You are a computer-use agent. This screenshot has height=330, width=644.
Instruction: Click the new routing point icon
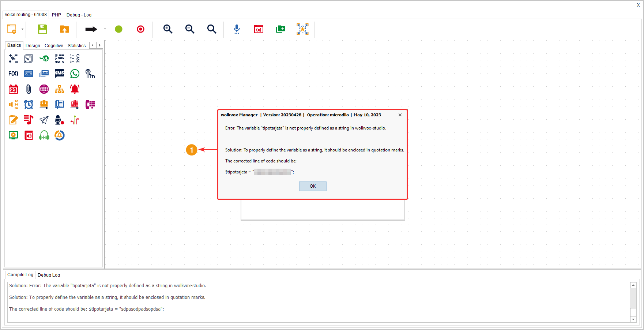click(12, 29)
